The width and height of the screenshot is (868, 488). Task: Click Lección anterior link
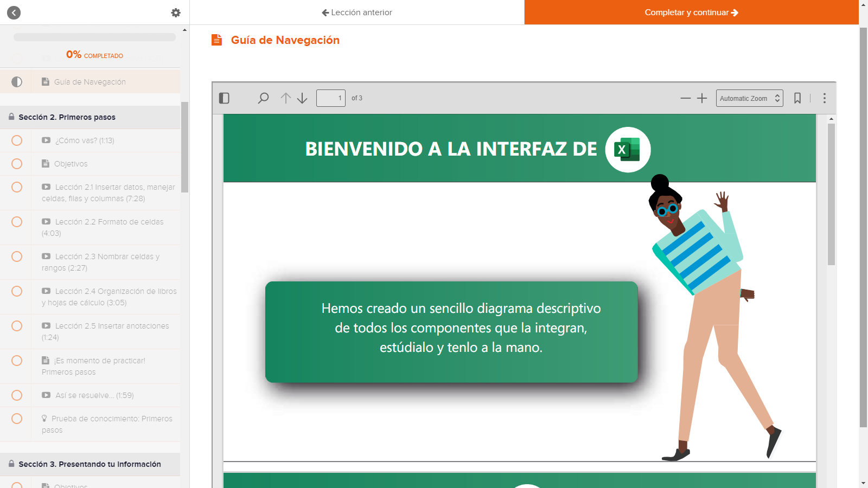click(357, 12)
